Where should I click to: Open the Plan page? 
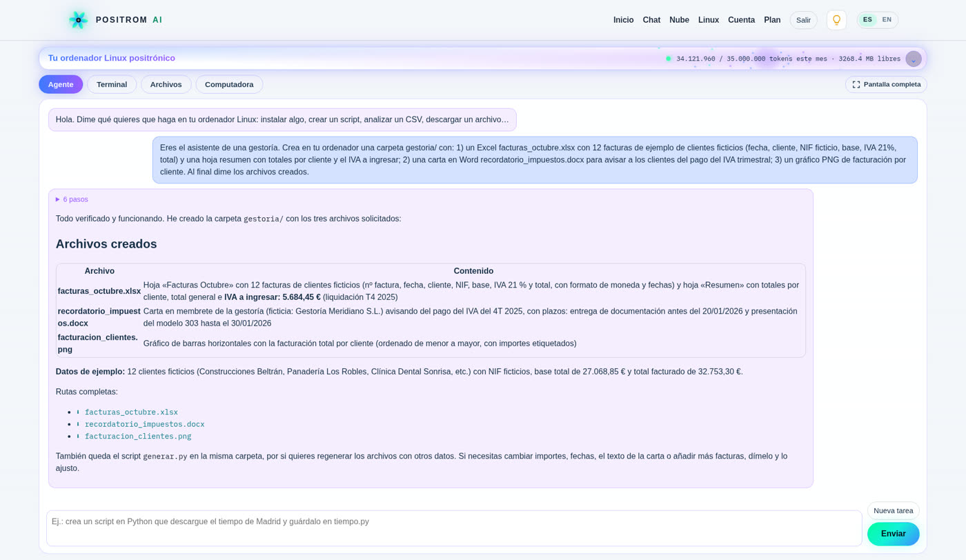(772, 20)
